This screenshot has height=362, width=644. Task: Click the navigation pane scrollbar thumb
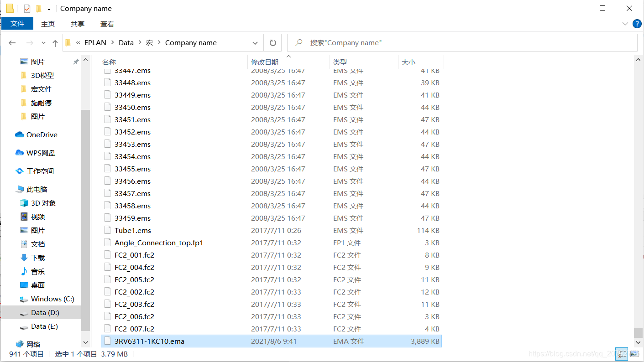pos(85,220)
